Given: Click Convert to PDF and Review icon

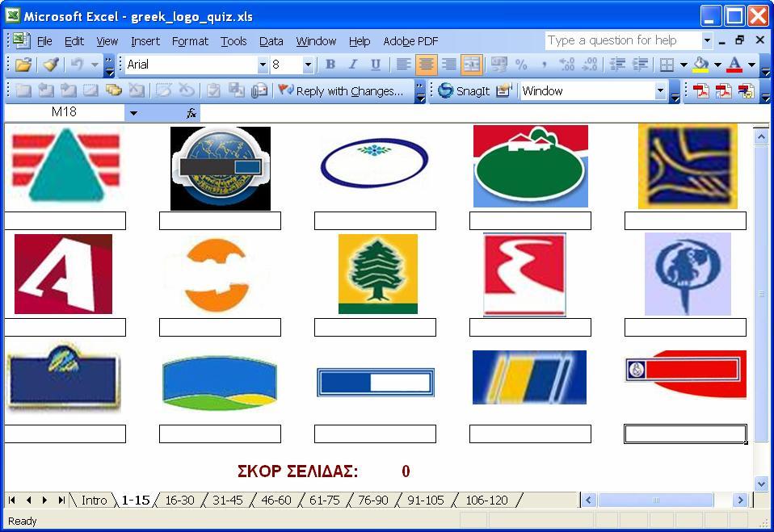Looking at the screenshot, I should tap(747, 90).
